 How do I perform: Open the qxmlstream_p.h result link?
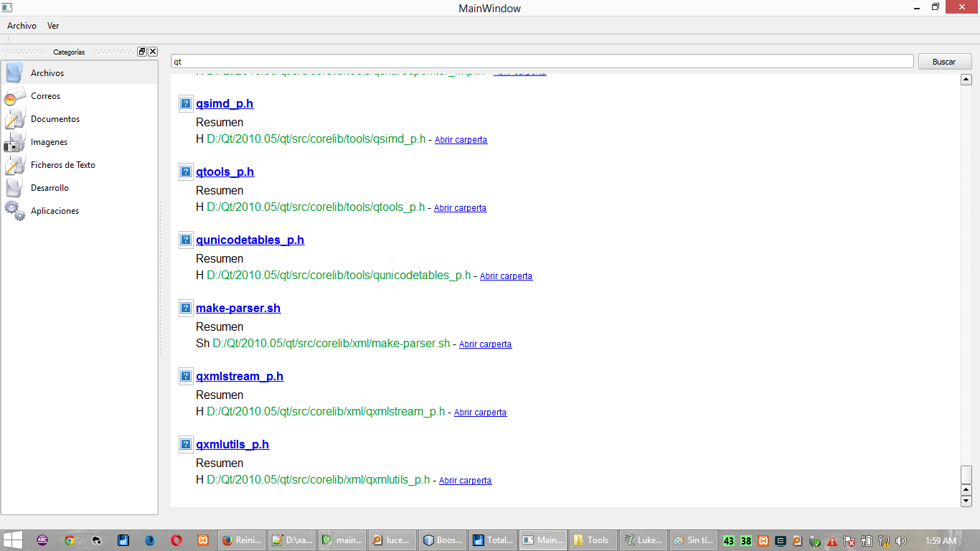pyautogui.click(x=240, y=377)
